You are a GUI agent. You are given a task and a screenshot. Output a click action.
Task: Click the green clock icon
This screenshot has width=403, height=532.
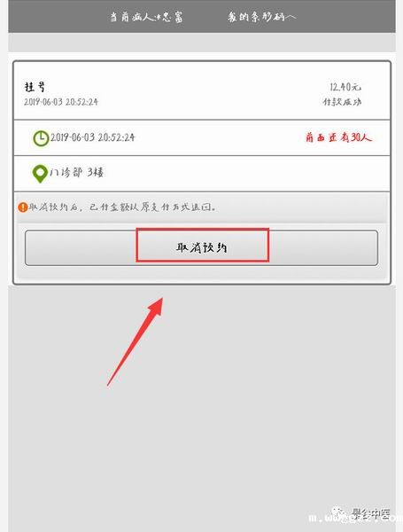point(41,138)
